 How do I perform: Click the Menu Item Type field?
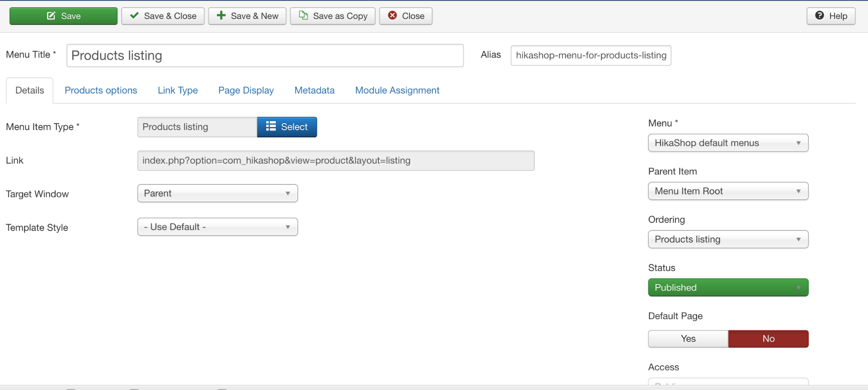197,127
